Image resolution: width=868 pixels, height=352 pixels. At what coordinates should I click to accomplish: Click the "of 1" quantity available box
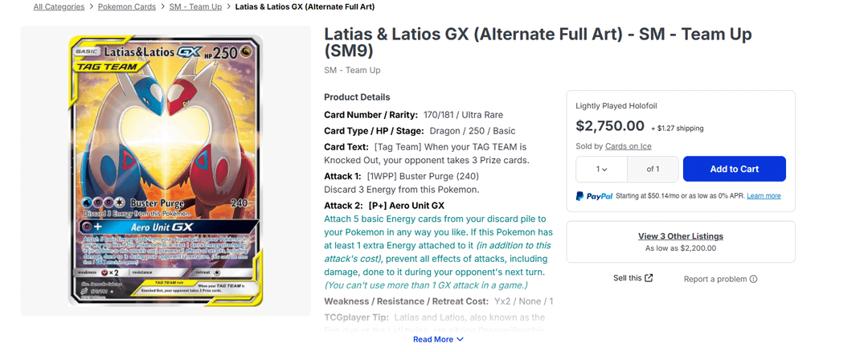click(x=653, y=170)
